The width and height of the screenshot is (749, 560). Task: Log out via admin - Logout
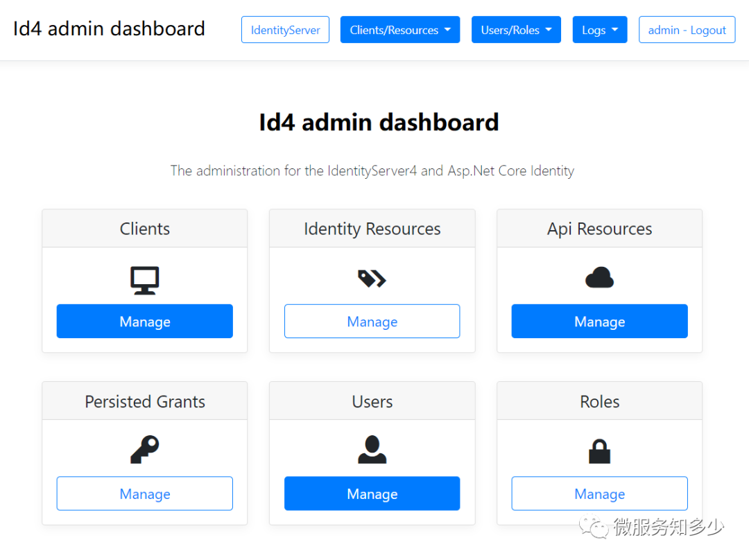687,30
